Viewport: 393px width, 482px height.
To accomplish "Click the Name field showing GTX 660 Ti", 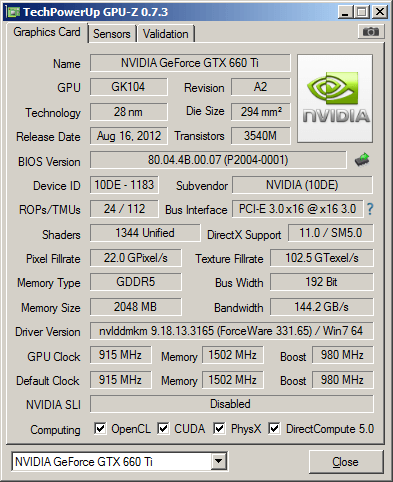I will pyautogui.click(x=190, y=63).
